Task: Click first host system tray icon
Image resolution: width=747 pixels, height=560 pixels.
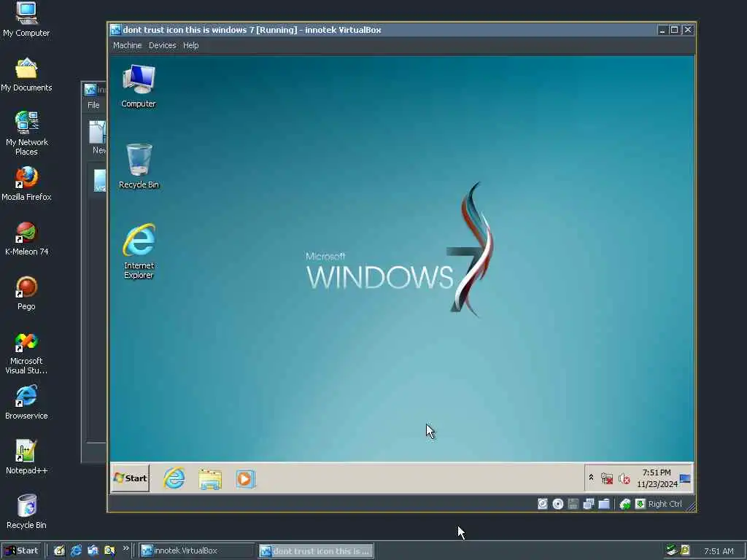Action: [672, 551]
